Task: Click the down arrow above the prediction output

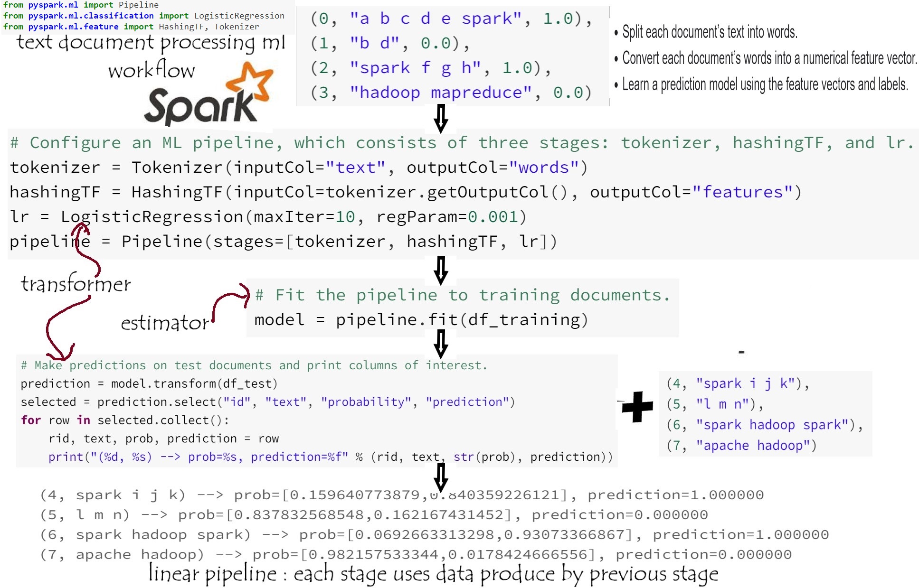Action: [x=441, y=477]
